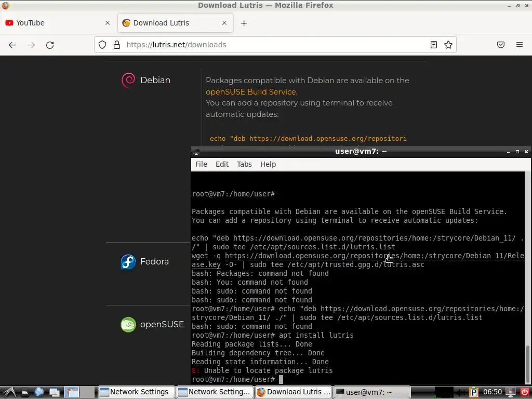Screen dimensions: 532x399
Task: Switch to the YouTube tab
Action: [x=58, y=23]
